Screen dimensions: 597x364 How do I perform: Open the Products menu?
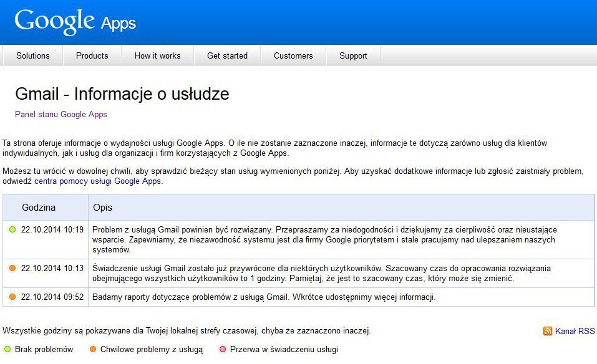pyautogui.click(x=92, y=55)
